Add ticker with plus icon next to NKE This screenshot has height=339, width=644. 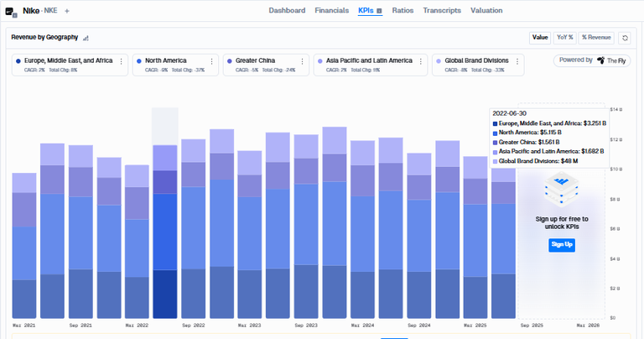(67, 11)
